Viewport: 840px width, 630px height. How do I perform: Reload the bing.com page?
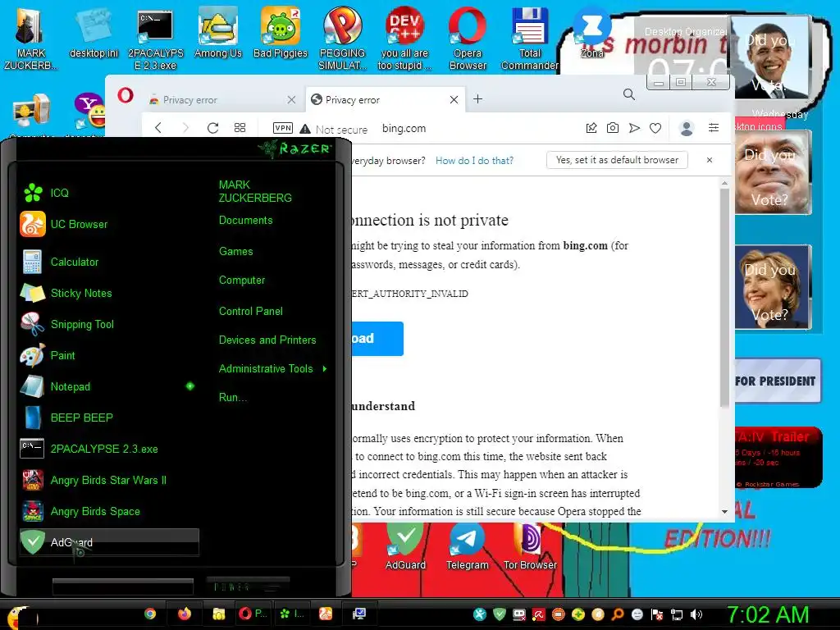click(x=212, y=127)
